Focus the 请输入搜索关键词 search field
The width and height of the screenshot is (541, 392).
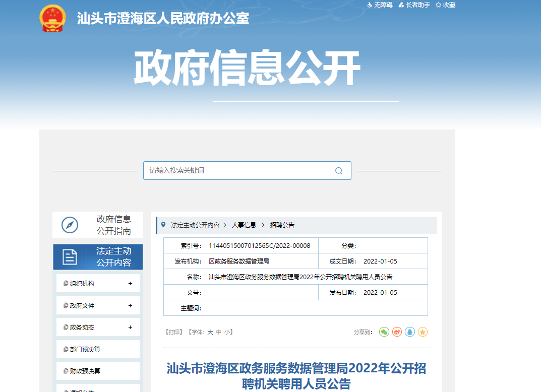tap(237, 171)
